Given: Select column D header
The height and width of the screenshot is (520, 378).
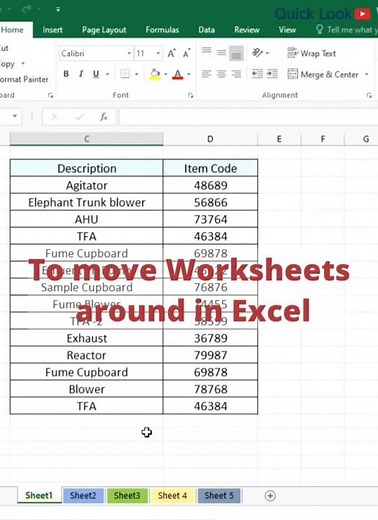Looking at the screenshot, I should [x=210, y=139].
